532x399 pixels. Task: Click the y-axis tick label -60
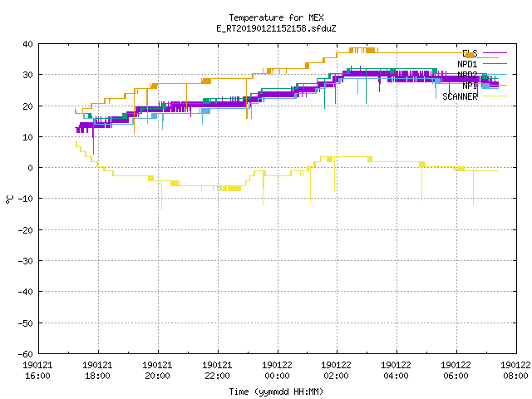click(26, 354)
